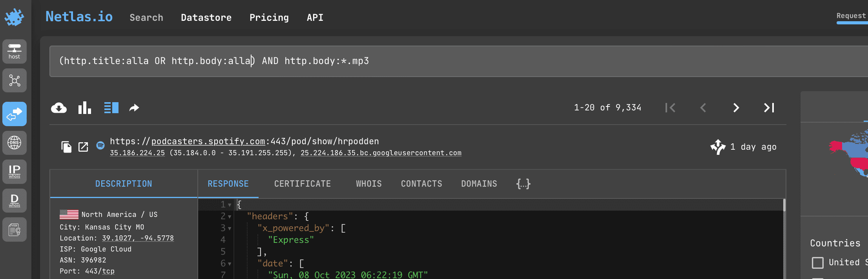Open the Search nav item
The height and width of the screenshot is (279, 868).
(x=146, y=18)
